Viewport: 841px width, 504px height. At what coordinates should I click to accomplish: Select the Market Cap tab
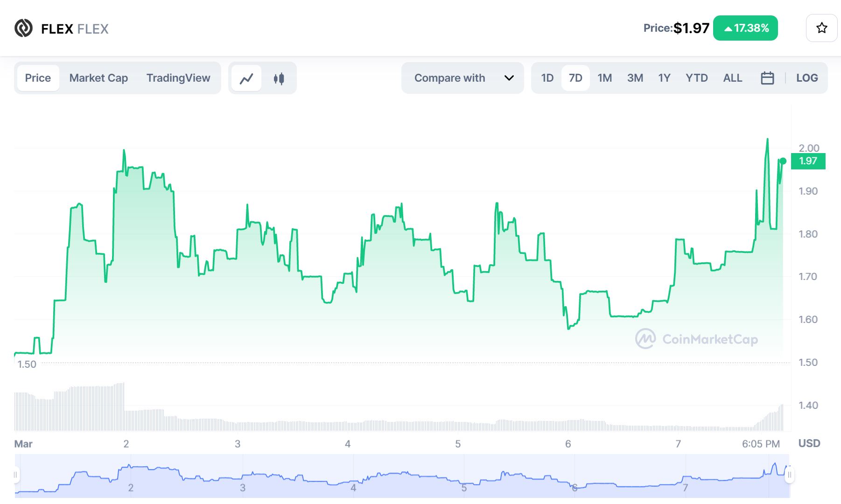[98, 78]
